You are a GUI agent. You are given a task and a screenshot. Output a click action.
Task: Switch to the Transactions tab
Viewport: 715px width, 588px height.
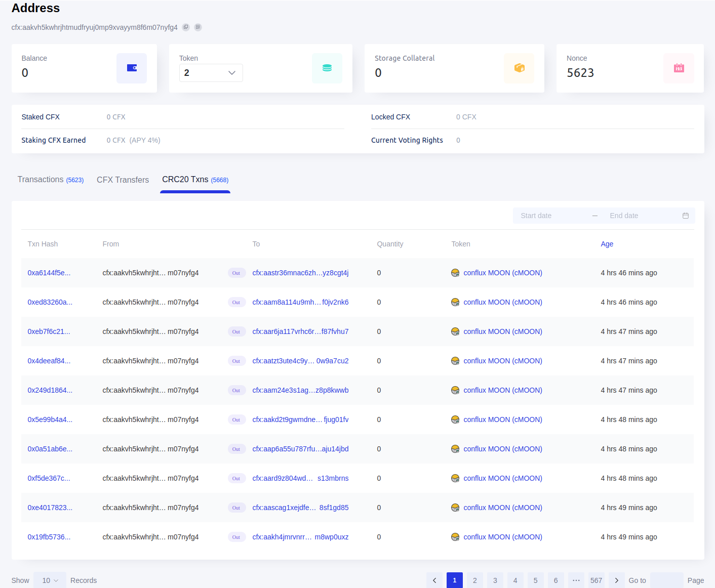pos(51,180)
